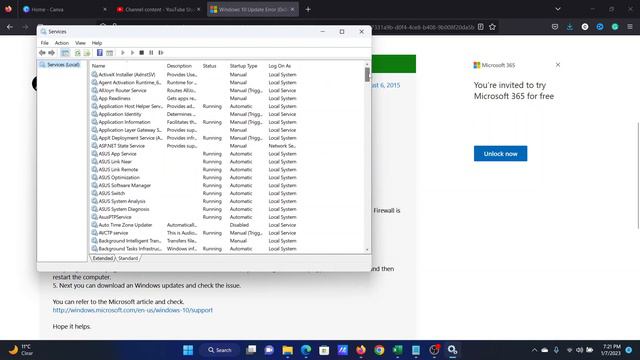Click the taskbar Search box
Image resolution: width=640 pixels, height=360 pixels.
coord(220,350)
